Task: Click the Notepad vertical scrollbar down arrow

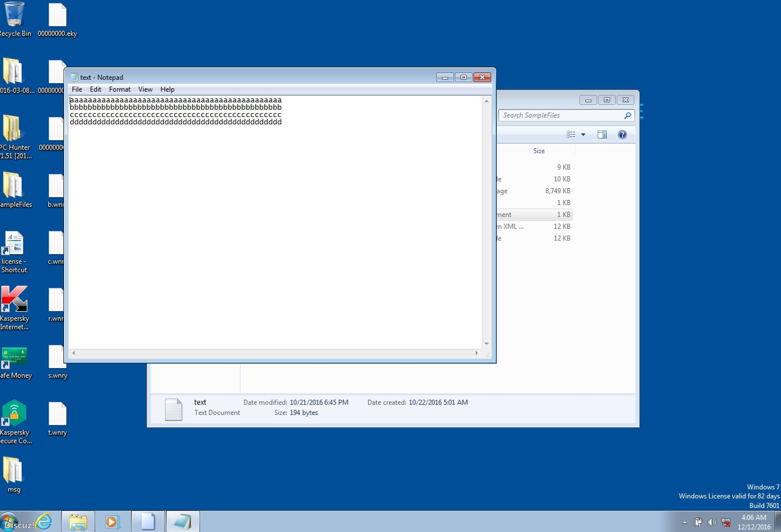Action: pos(486,344)
